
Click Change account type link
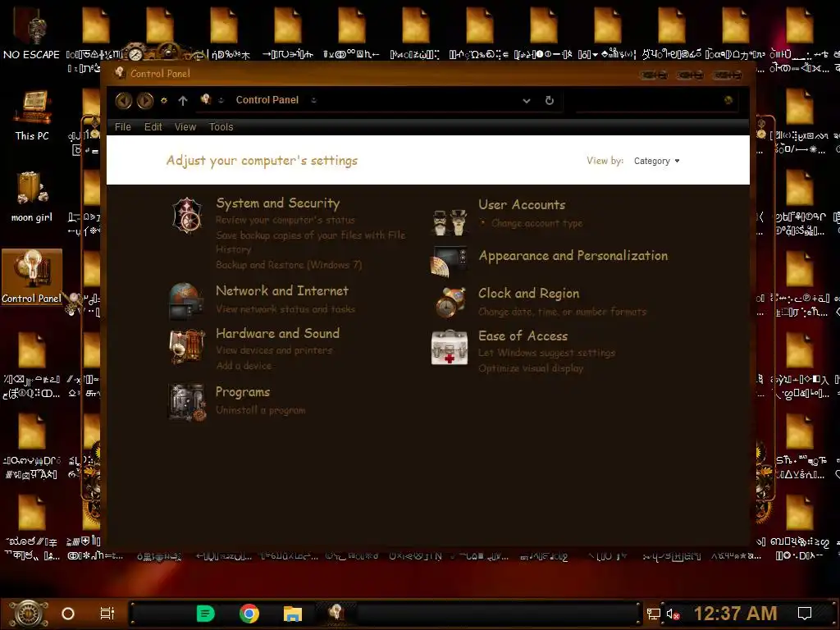[x=536, y=223]
